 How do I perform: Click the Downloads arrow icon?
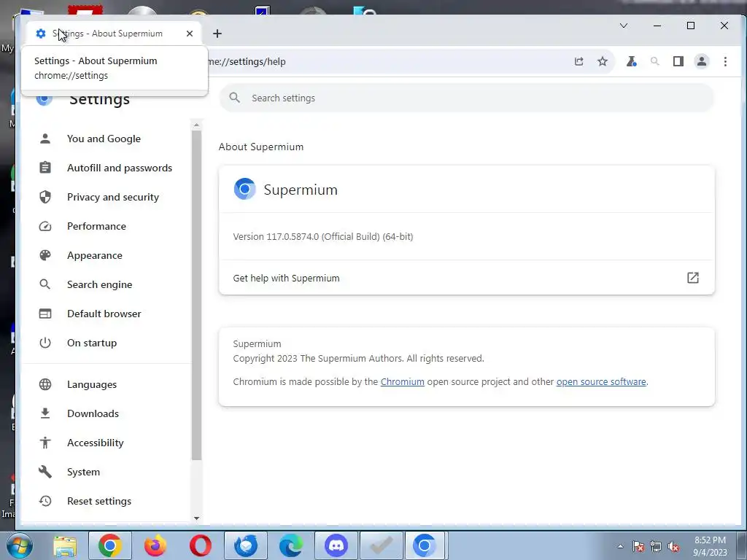[x=45, y=413]
